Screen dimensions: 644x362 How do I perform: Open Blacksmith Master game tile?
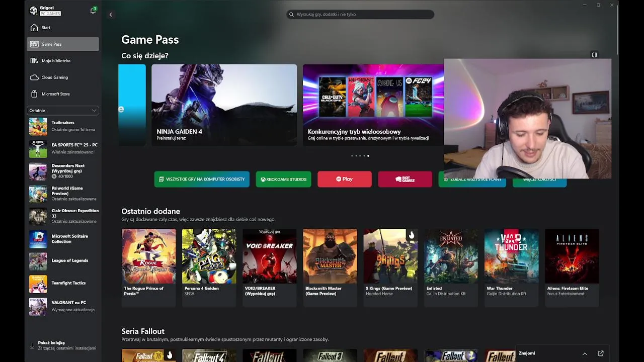click(x=330, y=267)
